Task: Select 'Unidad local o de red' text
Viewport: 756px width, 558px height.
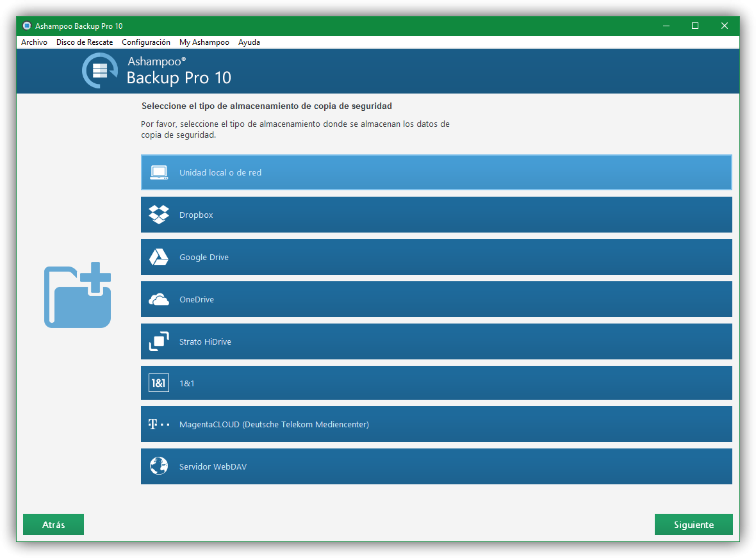Action: [220, 173]
